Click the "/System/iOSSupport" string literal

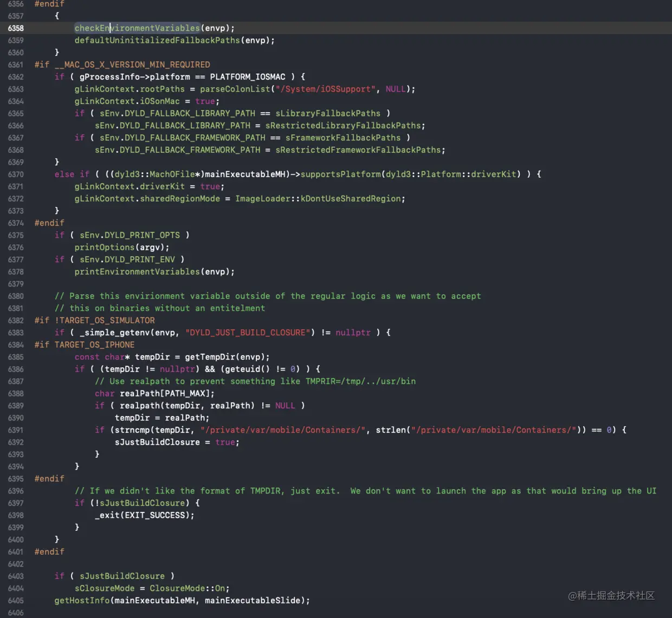click(x=325, y=89)
